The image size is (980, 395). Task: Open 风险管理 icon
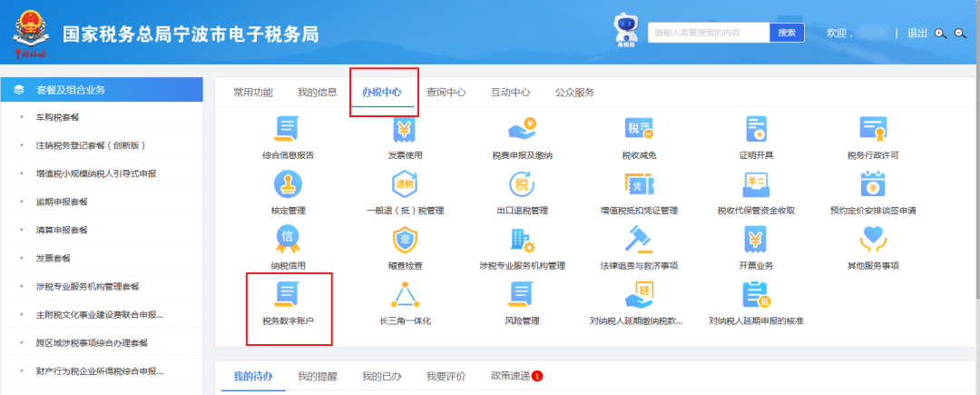coord(522,295)
